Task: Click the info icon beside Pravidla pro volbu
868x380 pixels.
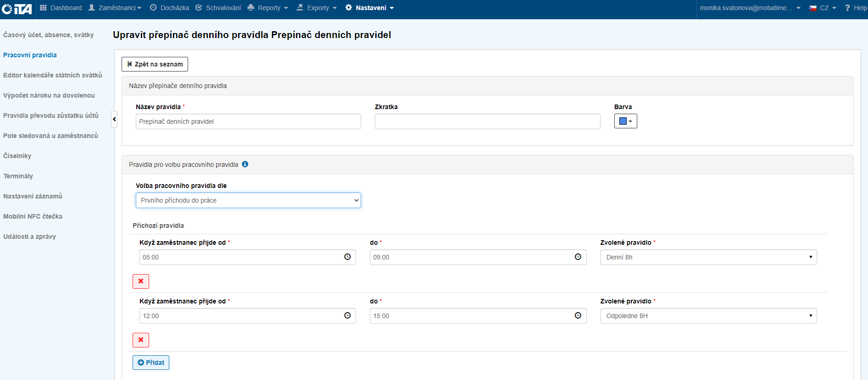Action: click(x=245, y=164)
